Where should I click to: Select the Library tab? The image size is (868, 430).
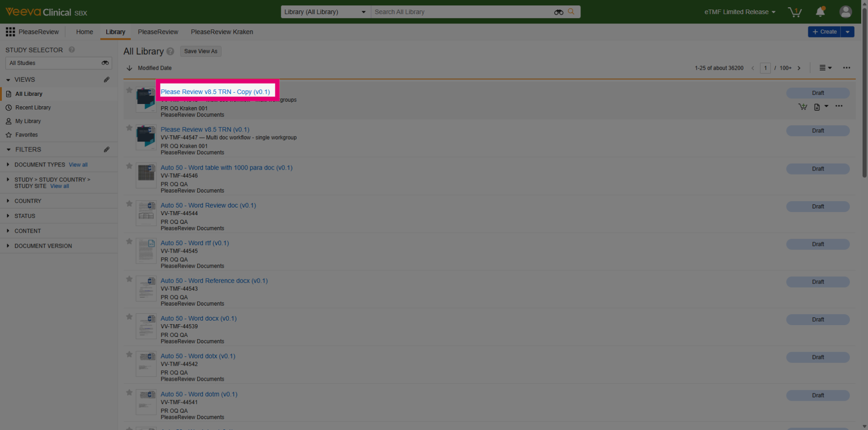point(115,32)
